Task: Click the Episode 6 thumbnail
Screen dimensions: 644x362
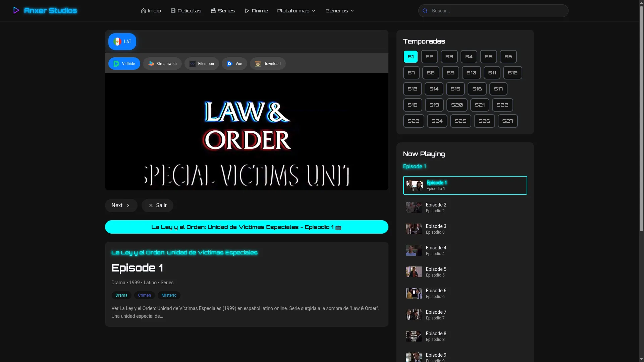Action: point(414,293)
